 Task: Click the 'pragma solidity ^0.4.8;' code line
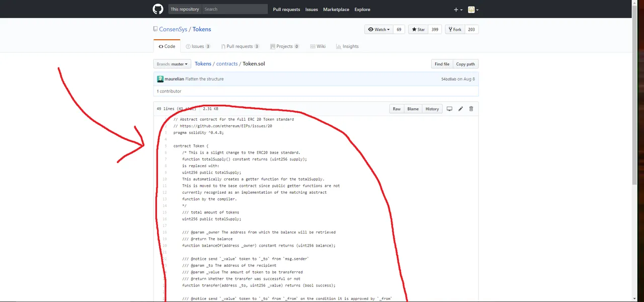click(x=199, y=132)
